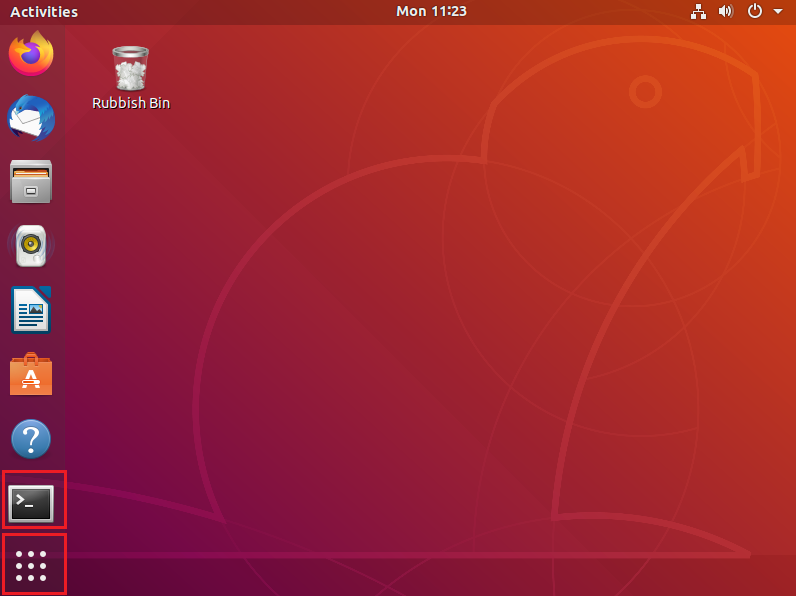
Task: Open Thunderbird Mail in the dock
Action: (x=32, y=118)
